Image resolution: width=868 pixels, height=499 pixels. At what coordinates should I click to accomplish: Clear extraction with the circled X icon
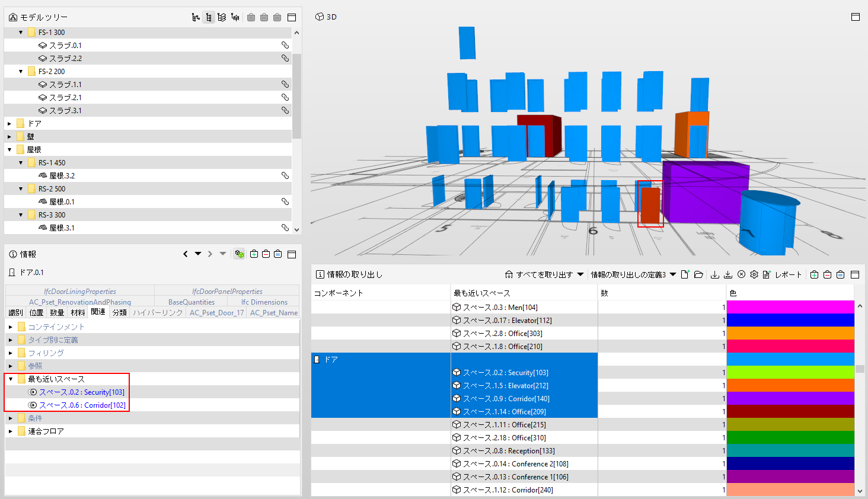(741, 274)
